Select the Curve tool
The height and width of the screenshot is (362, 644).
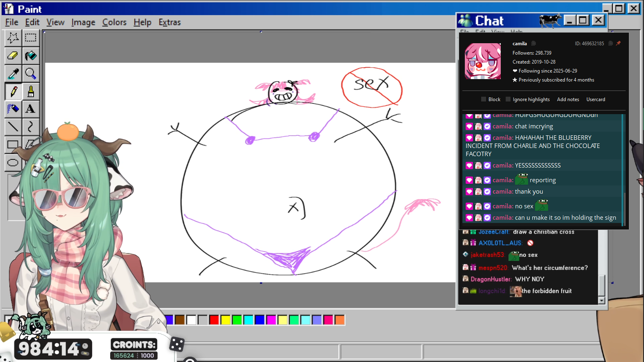pyautogui.click(x=31, y=127)
